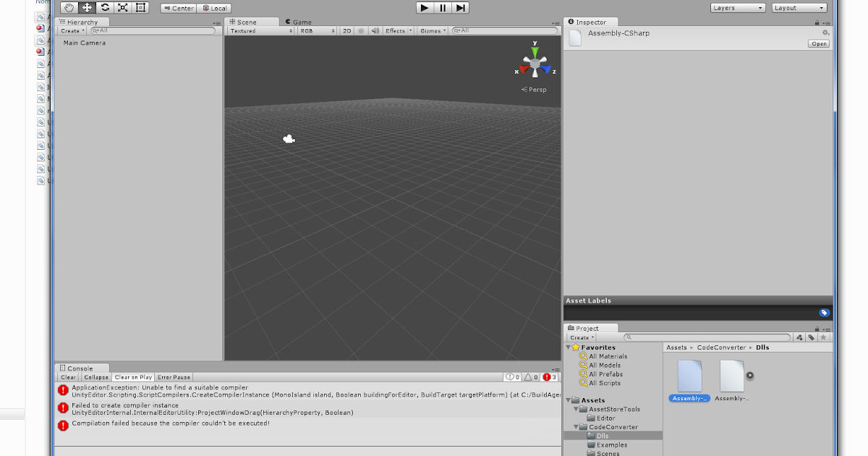The height and width of the screenshot is (456, 868).
Task: Click the Step frame button
Action: (460, 8)
